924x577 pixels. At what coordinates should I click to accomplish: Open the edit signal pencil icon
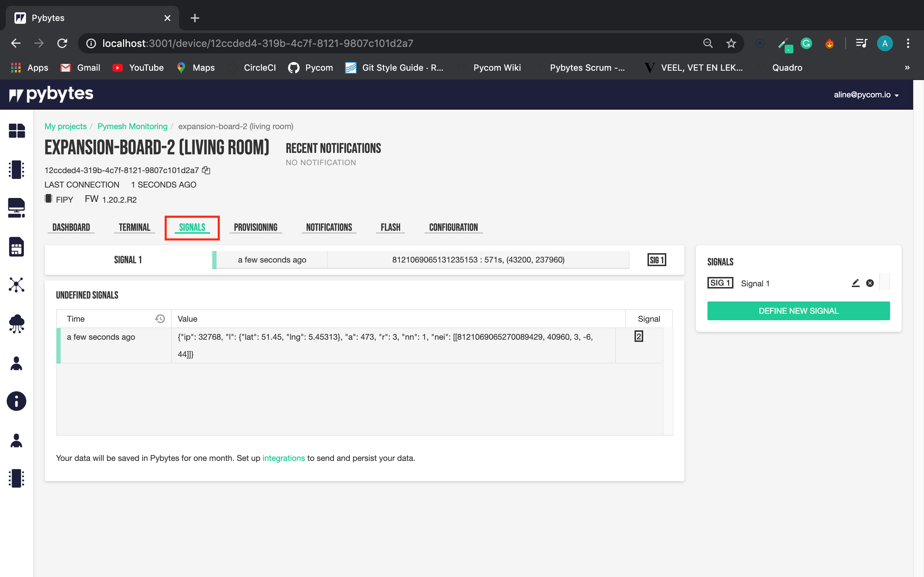tap(855, 282)
